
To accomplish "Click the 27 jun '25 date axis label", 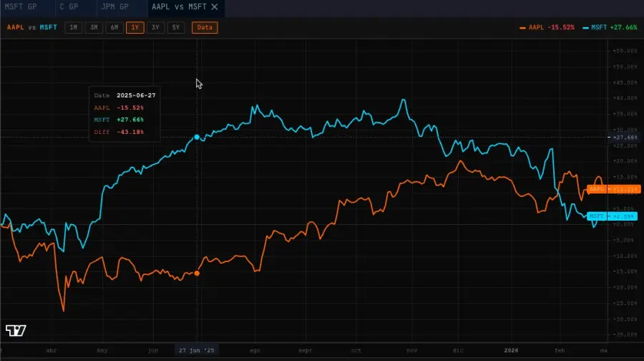I will point(197,350).
